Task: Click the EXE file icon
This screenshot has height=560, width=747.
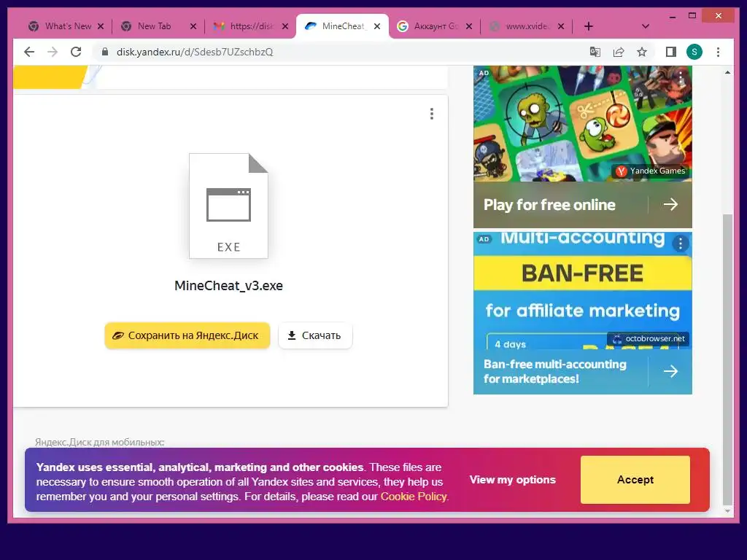Action: (228, 206)
